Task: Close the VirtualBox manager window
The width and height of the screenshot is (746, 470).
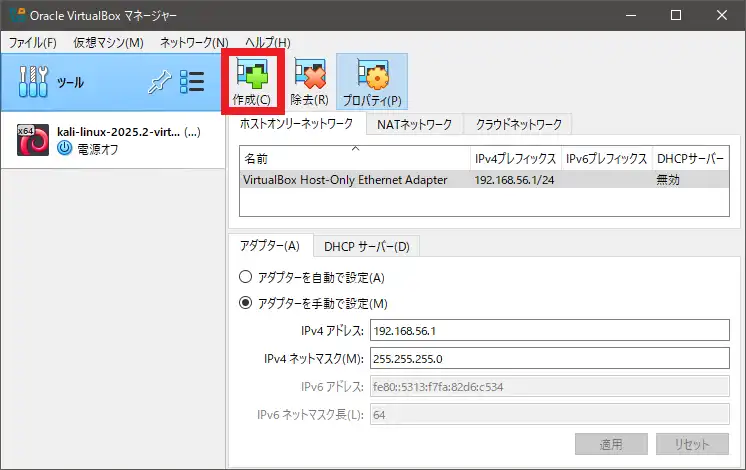Action: pyautogui.click(x=722, y=15)
